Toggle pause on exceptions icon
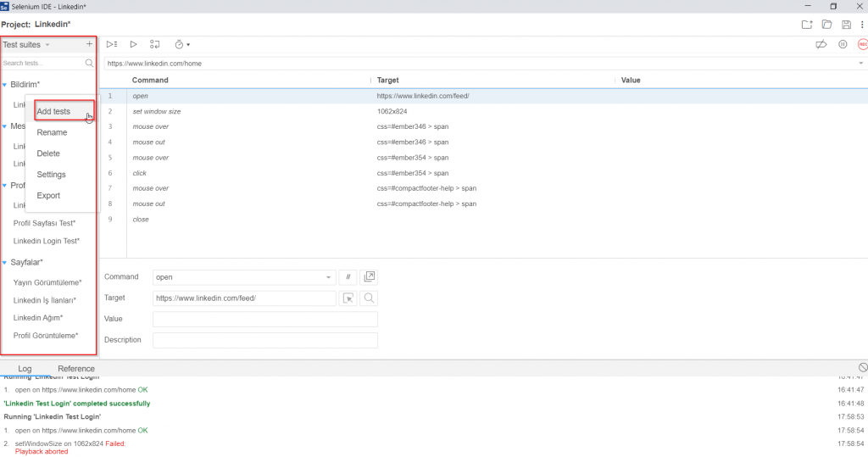 point(843,44)
